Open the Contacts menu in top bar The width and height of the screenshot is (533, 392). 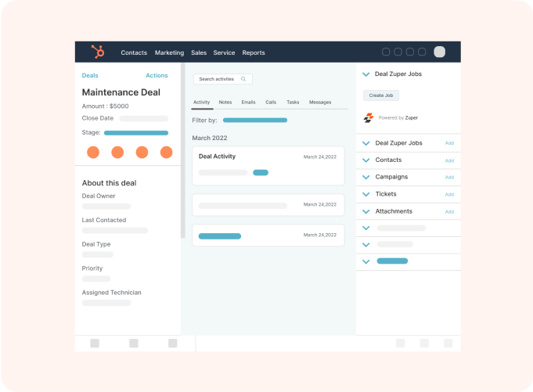point(134,52)
